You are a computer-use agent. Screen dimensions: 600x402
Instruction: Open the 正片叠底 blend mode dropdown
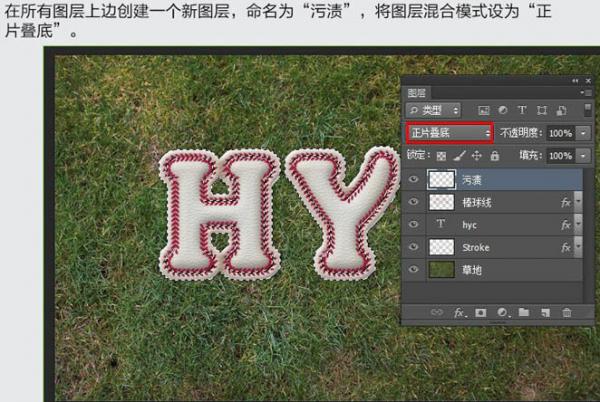pos(450,132)
